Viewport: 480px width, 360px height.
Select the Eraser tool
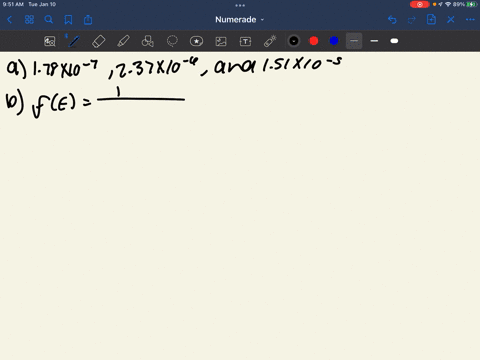[98, 41]
